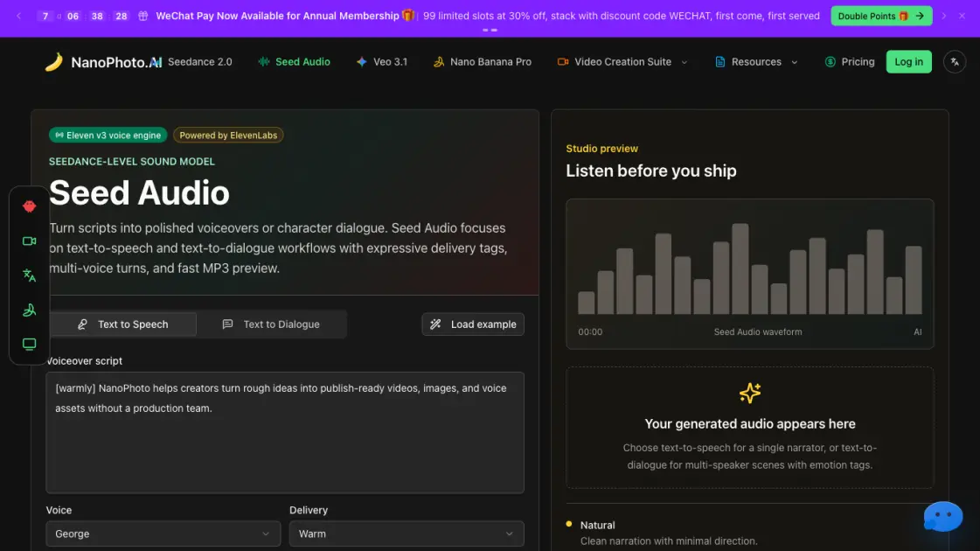Click the red sidebar icon
Image resolution: width=980 pixels, height=551 pixels.
[x=30, y=206]
